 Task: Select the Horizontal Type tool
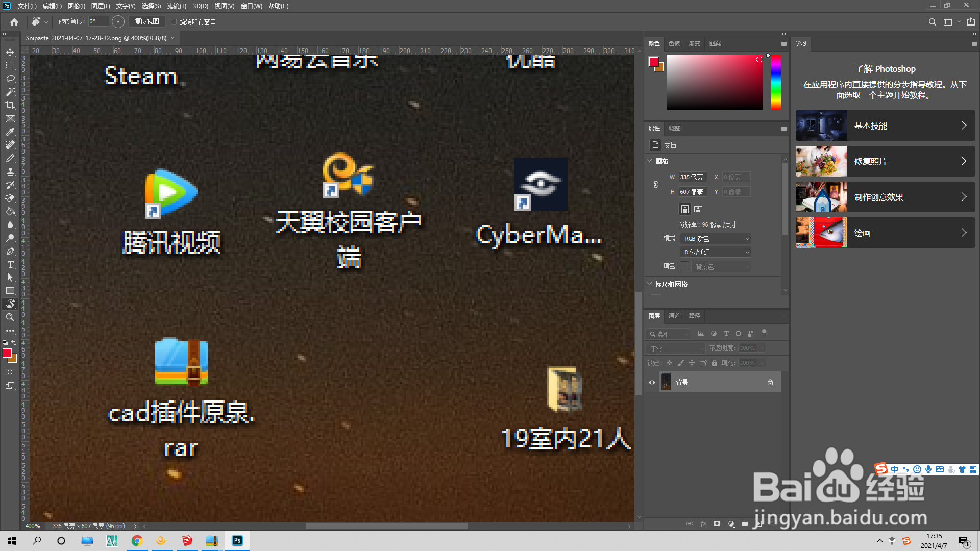pyautogui.click(x=10, y=264)
